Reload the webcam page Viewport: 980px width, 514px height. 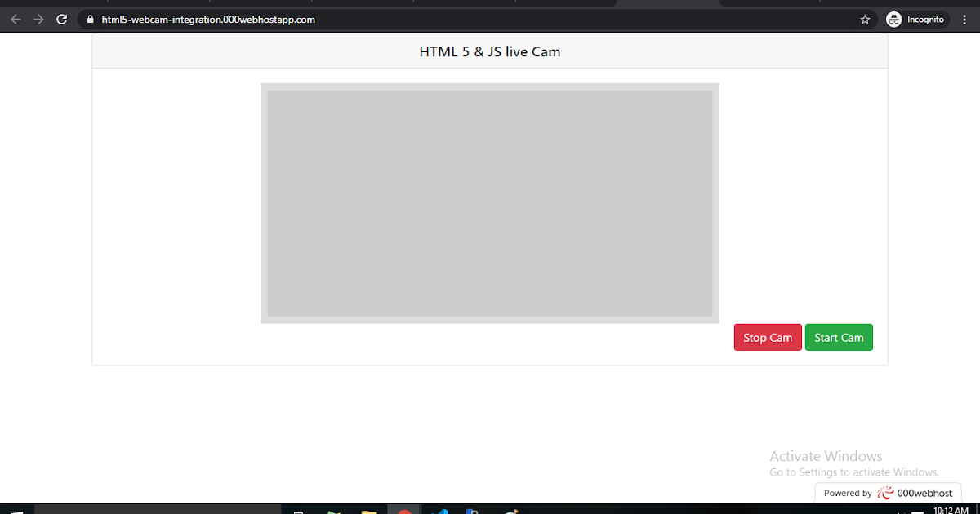click(61, 19)
